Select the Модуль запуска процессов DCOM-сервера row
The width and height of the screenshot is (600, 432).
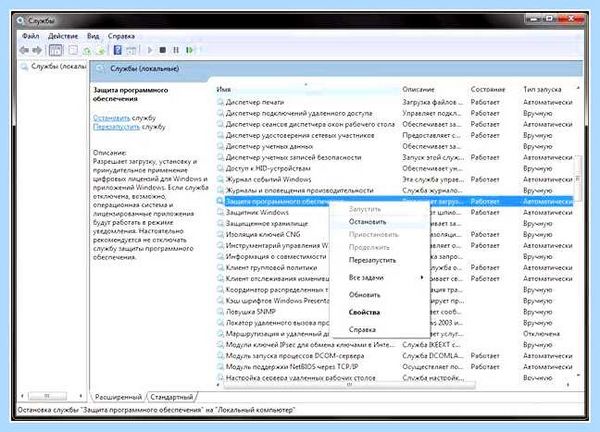pyautogui.click(x=395, y=356)
